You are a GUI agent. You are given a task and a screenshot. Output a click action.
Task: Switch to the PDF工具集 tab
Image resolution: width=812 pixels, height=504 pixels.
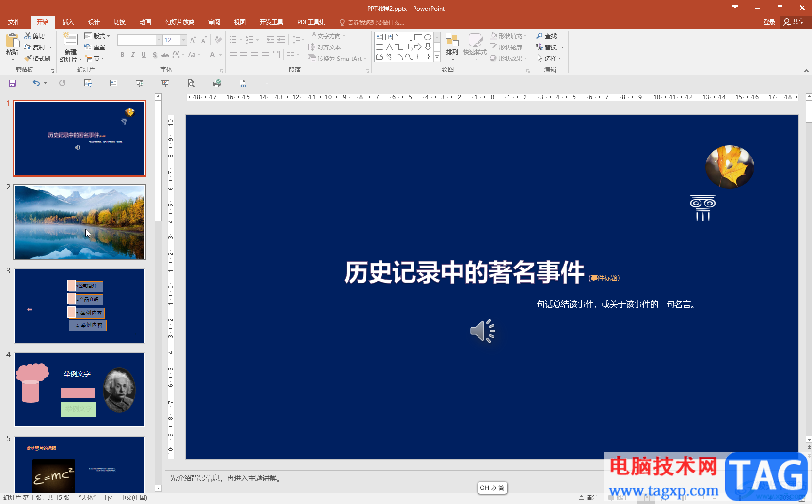[311, 22]
